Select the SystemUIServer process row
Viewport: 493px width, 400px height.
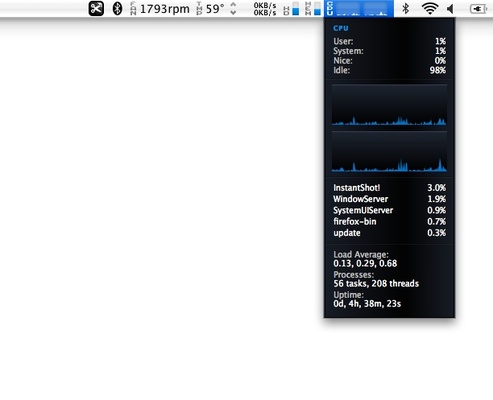(389, 210)
